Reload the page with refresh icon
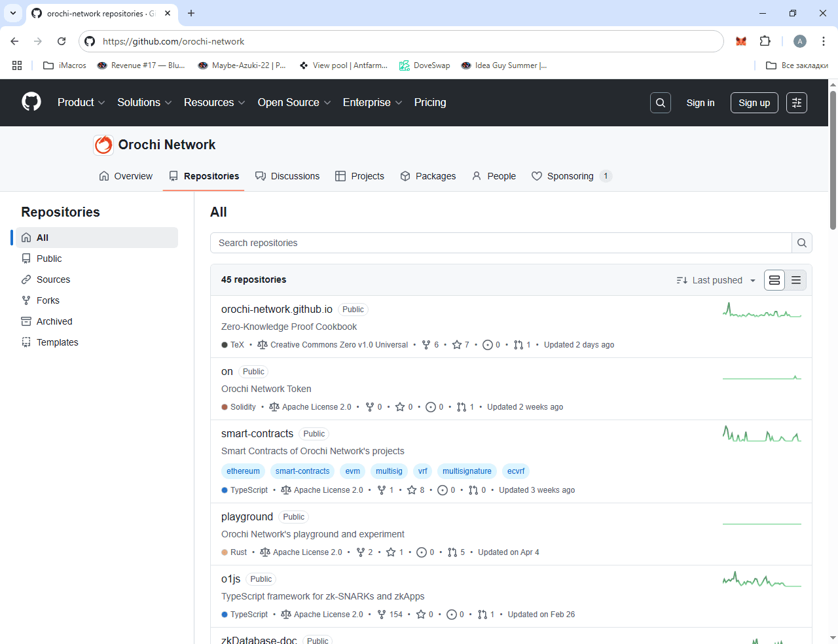The image size is (838, 644). click(62, 41)
